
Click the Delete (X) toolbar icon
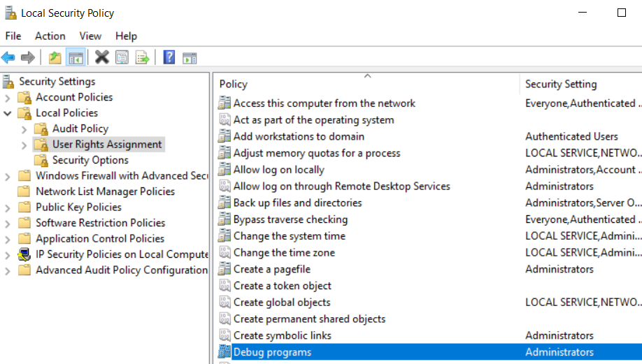pos(102,57)
